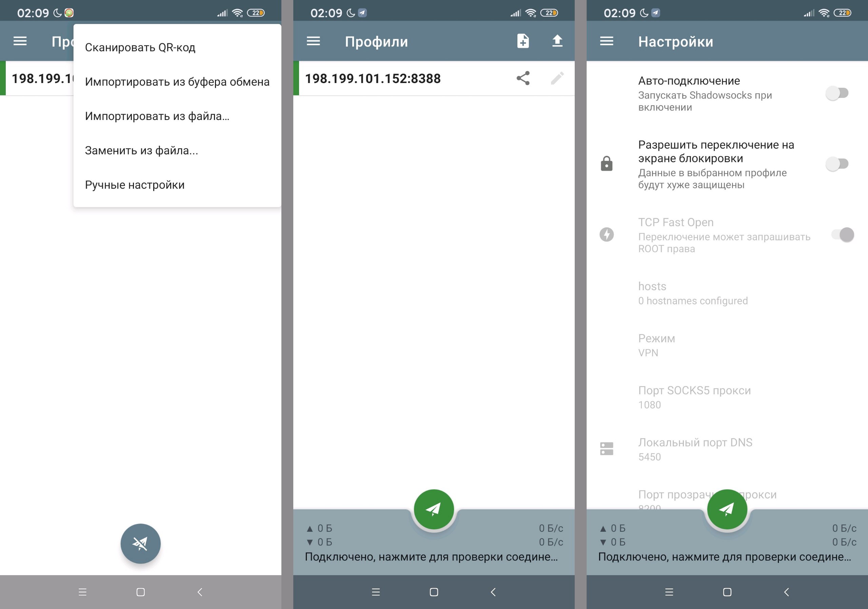This screenshot has height=609, width=868.
Task: Open hamburger menu on Настройки screen
Action: [x=607, y=41]
